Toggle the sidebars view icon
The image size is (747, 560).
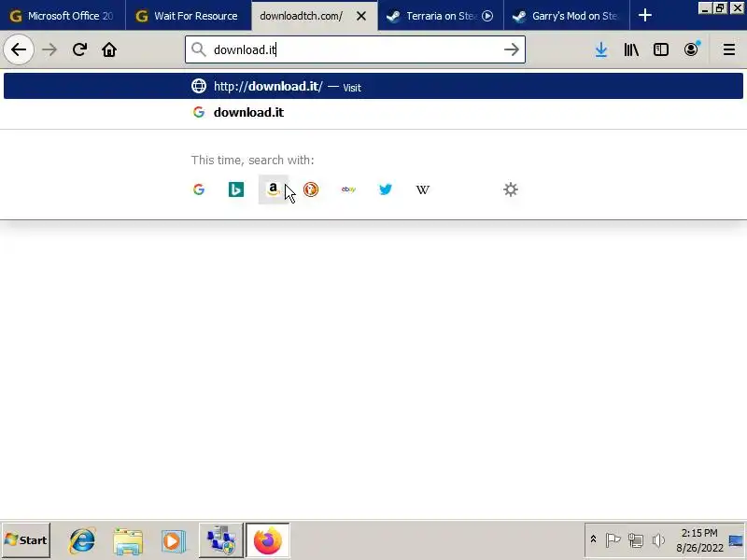point(661,49)
